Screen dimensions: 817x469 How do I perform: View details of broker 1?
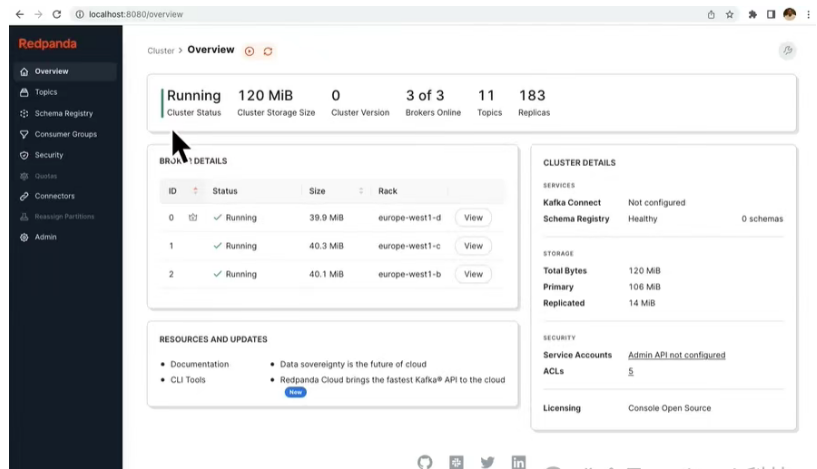pyautogui.click(x=473, y=245)
